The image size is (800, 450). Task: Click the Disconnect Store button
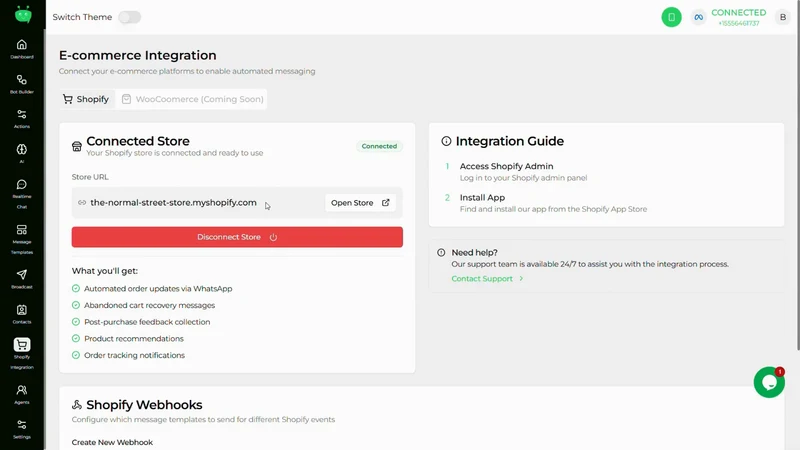pos(237,237)
